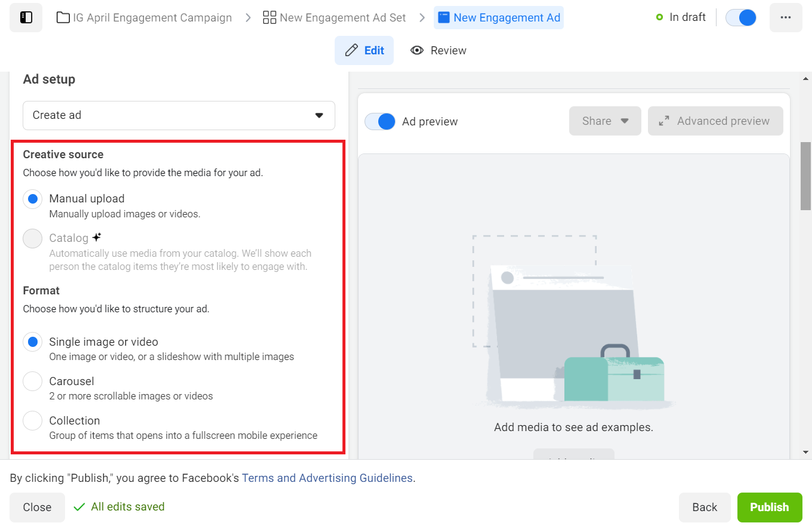Viewport: 812px width, 529px height.
Task: Open the more options ellipsis menu
Action: (x=786, y=17)
